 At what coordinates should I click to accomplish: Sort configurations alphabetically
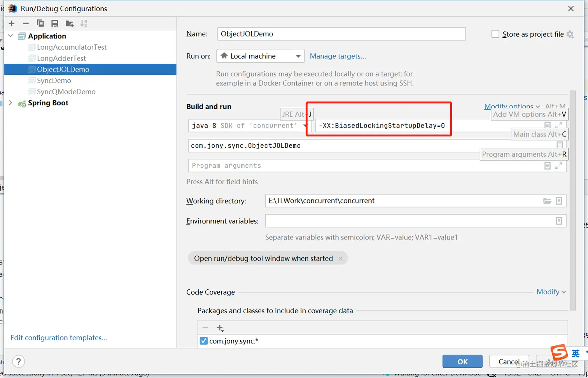84,23
